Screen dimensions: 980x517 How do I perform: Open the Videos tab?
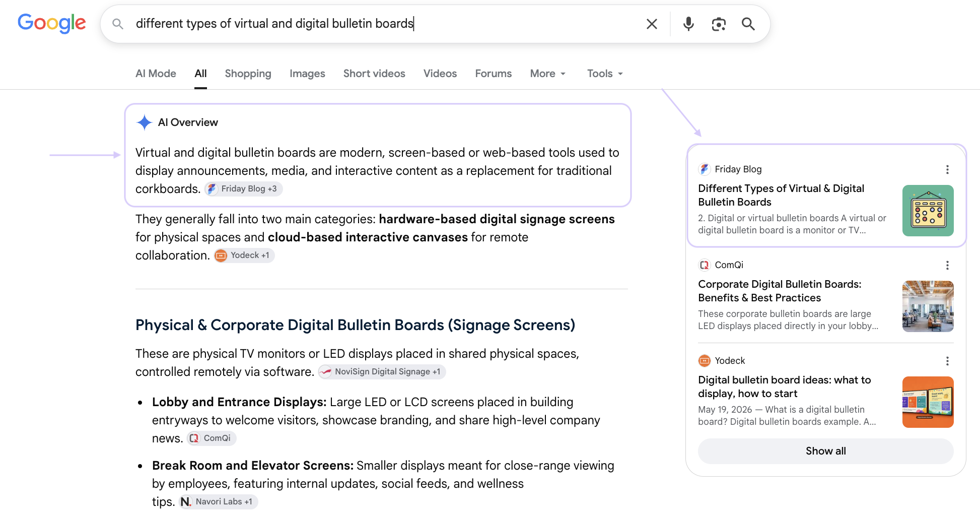[x=440, y=74]
